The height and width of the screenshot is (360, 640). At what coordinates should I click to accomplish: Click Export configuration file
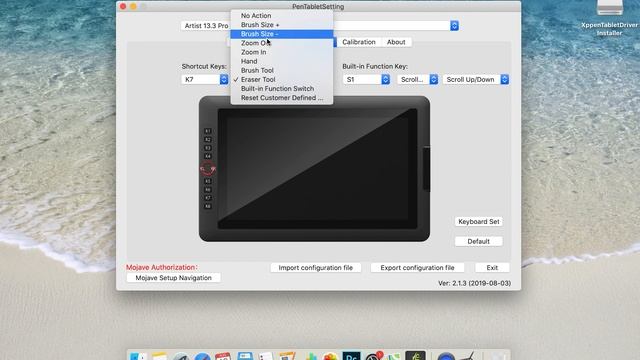coord(417,268)
